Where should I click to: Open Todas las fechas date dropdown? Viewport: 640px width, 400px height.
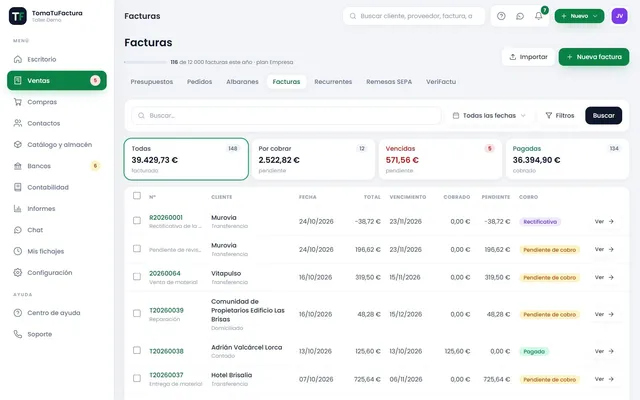(489, 116)
